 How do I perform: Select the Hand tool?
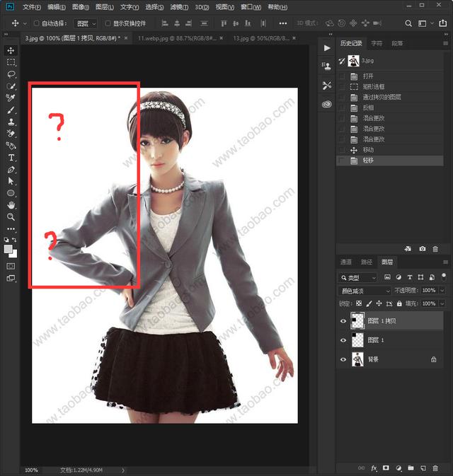[11, 205]
